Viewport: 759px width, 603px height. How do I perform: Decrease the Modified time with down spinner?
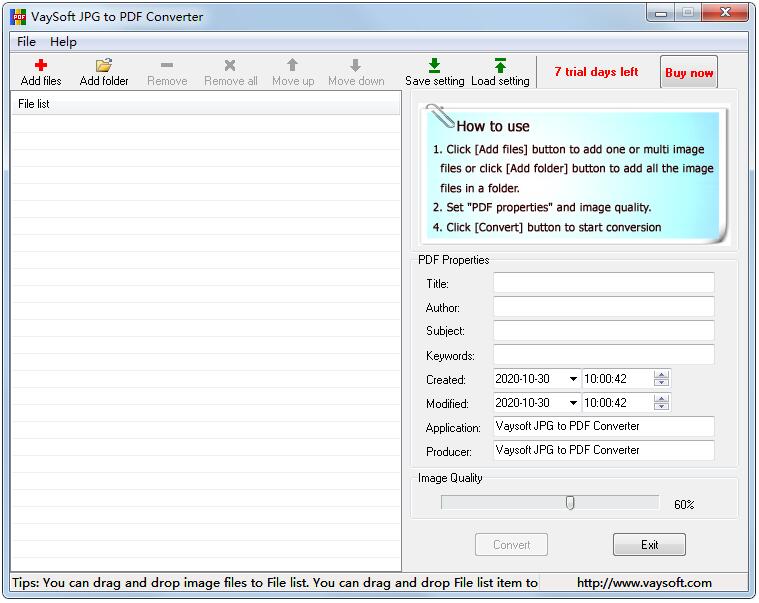coord(661,407)
